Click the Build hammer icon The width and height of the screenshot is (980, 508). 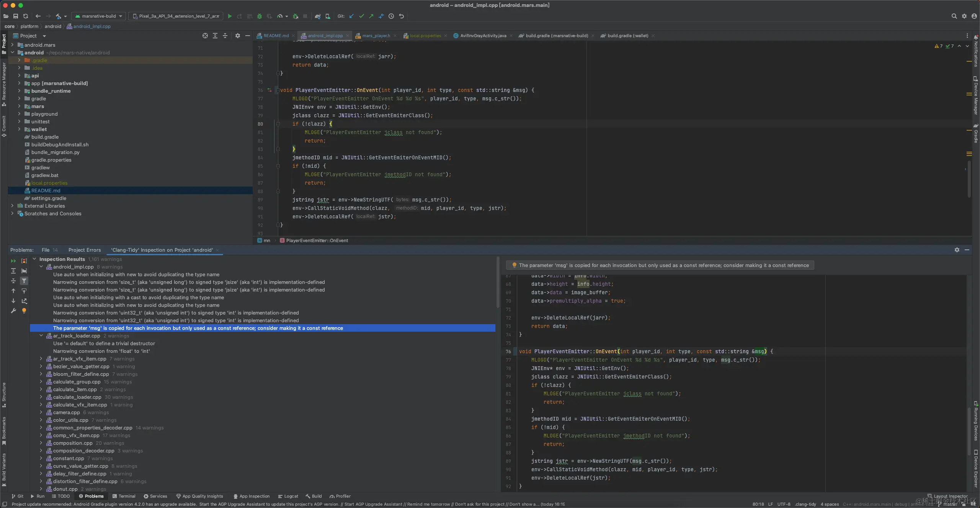[59, 16]
